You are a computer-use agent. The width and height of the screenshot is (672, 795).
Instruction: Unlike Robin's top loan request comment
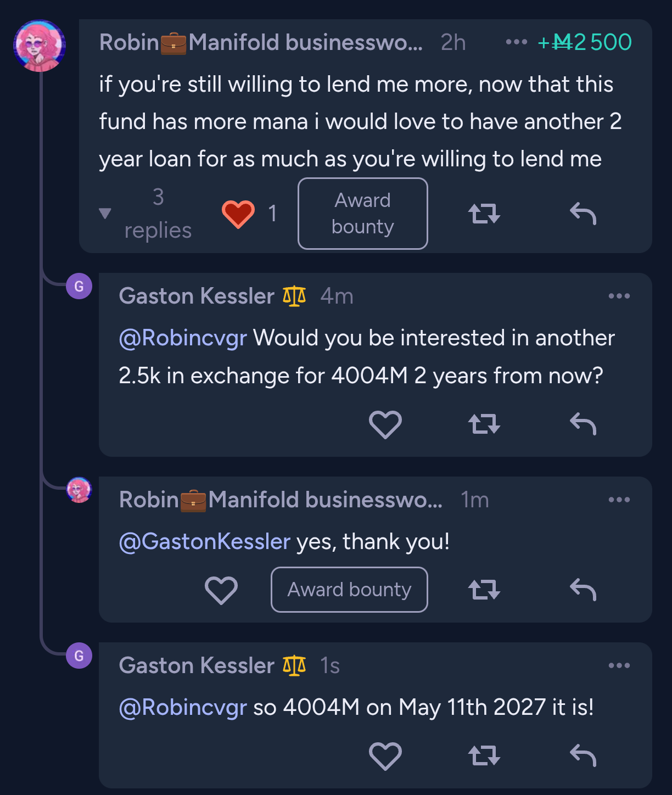pos(238,214)
